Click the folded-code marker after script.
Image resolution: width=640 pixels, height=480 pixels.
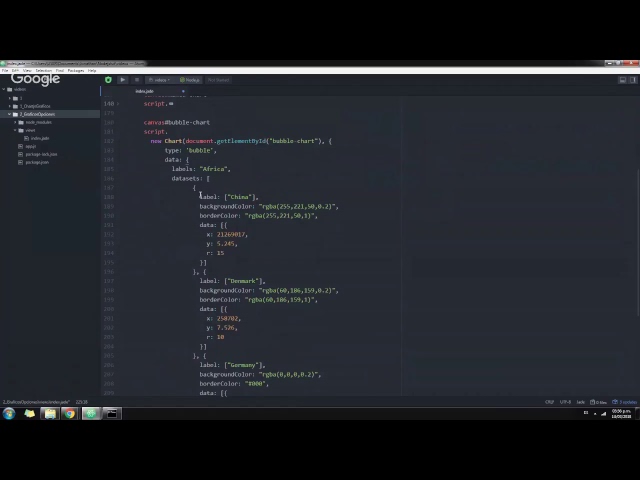click(171, 104)
